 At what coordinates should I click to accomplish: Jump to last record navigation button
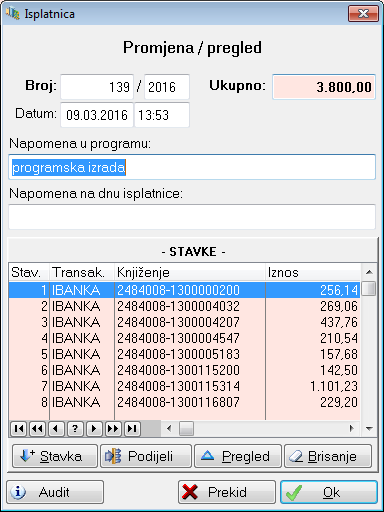(132, 428)
